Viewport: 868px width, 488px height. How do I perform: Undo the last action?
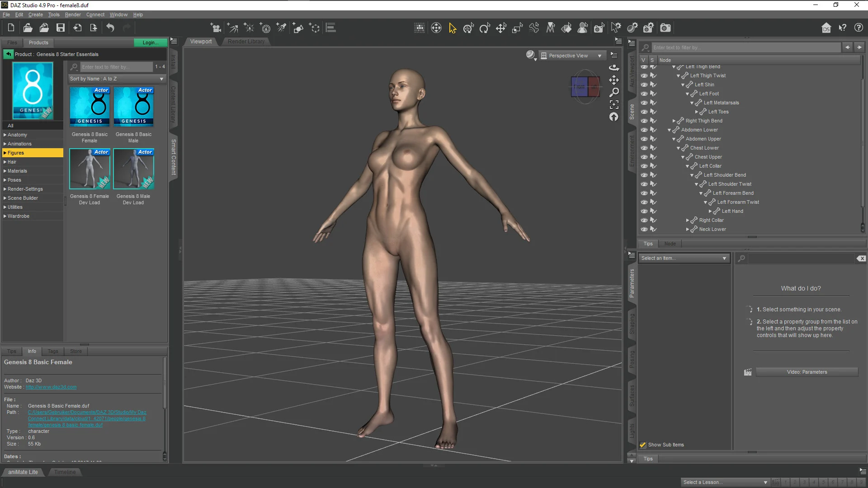(110, 28)
